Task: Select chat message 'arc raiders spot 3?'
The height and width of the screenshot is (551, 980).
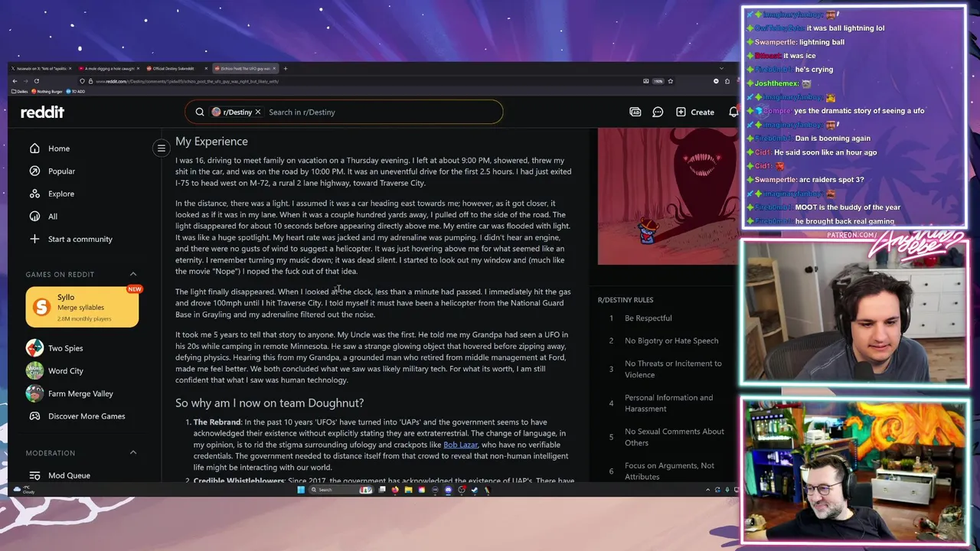Action: click(x=831, y=180)
